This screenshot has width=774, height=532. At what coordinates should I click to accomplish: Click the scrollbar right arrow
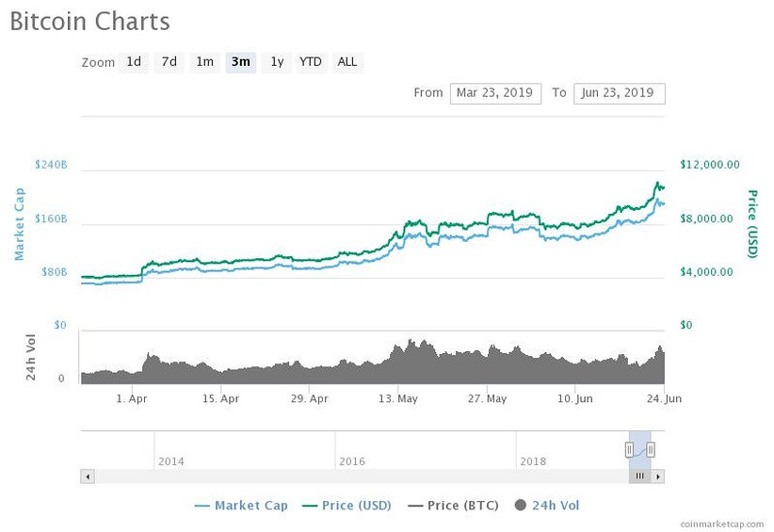tap(658, 476)
